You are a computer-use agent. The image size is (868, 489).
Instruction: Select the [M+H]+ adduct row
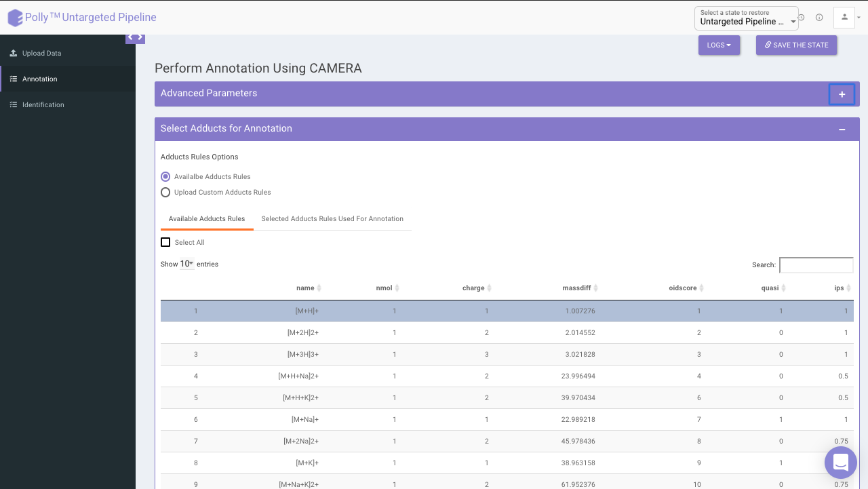click(507, 311)
